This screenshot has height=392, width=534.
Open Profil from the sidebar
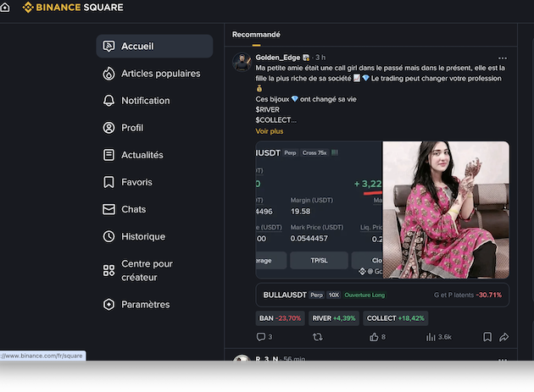point(132,128)
